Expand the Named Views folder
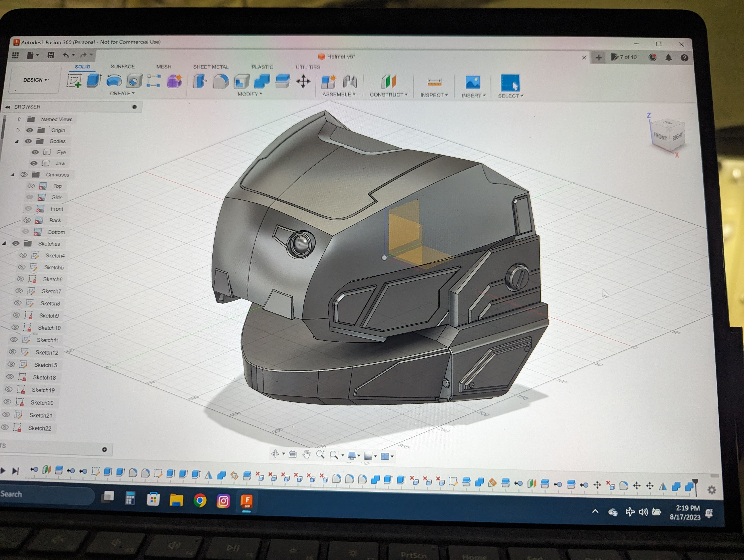This screenshot has width=744, height=560. 19,119
